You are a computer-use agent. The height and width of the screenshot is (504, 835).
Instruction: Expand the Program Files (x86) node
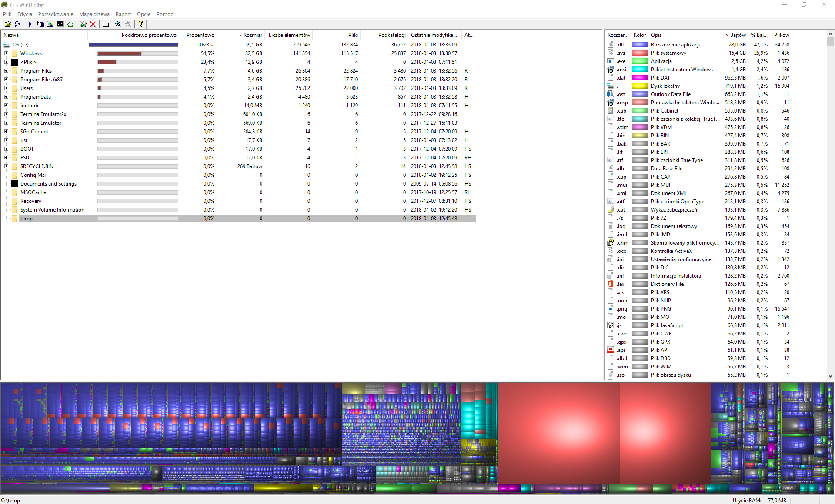tap(6, 80)
